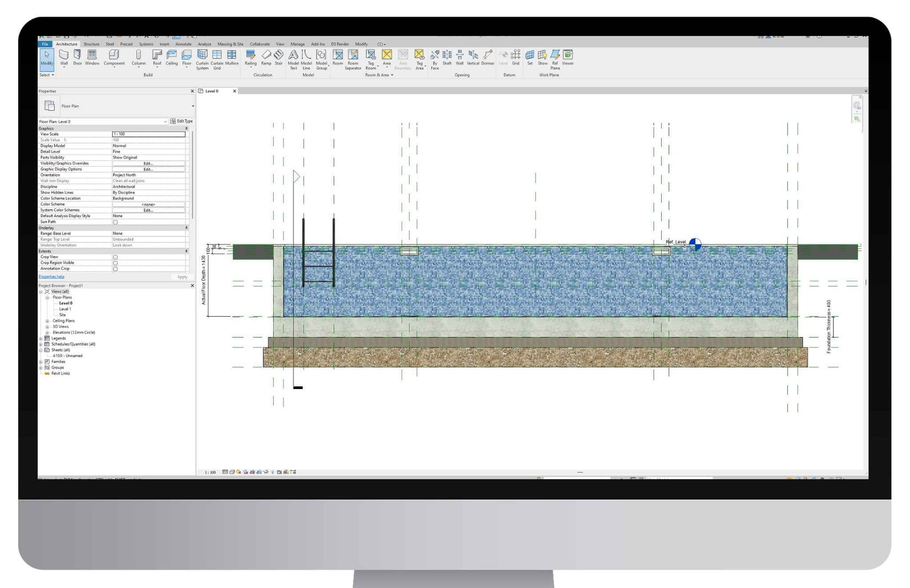The image size is (910, 588).
Task: Open the Door placement tool
Action: click(x=77, y=57)
